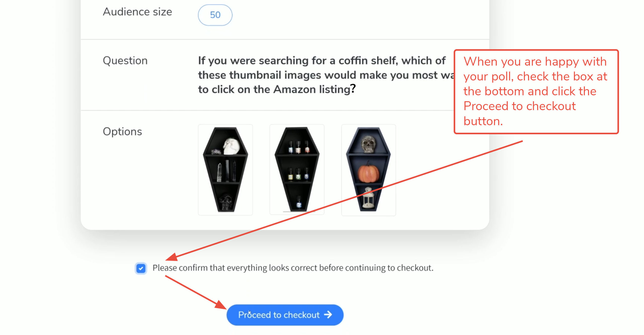Click the Options label

click(x=122, y=131)
